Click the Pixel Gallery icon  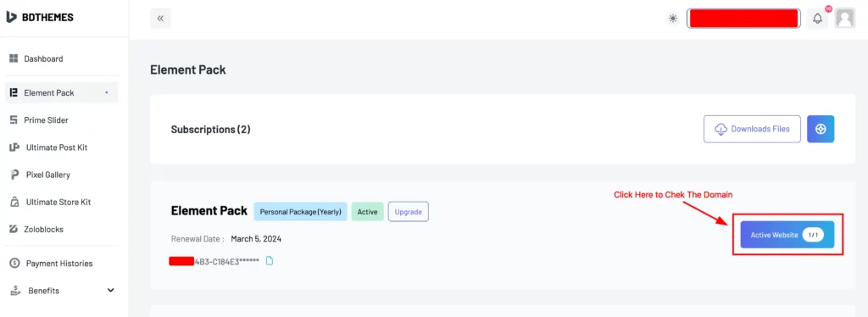tap(14, 175)
